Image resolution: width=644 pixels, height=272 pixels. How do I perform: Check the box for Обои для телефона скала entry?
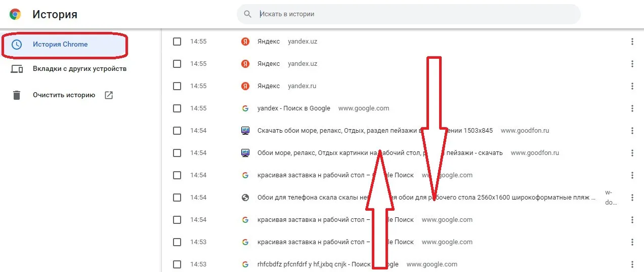click(x=177, y=198)
